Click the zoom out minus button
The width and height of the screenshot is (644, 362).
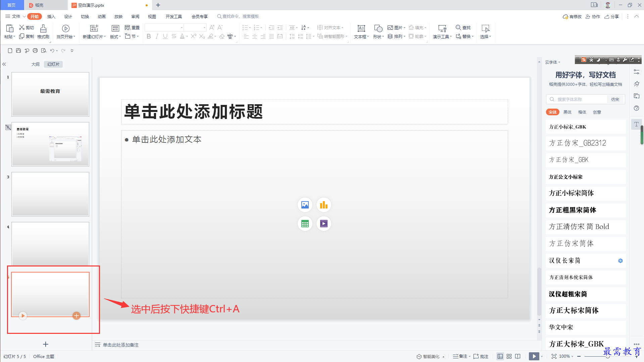[579, 356]
